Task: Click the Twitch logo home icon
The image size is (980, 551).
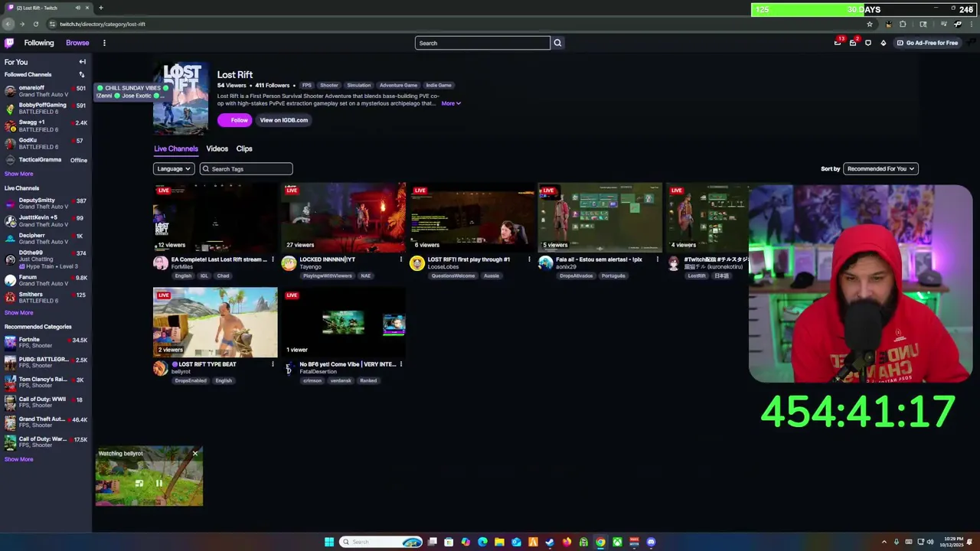Action: [9, 43]
